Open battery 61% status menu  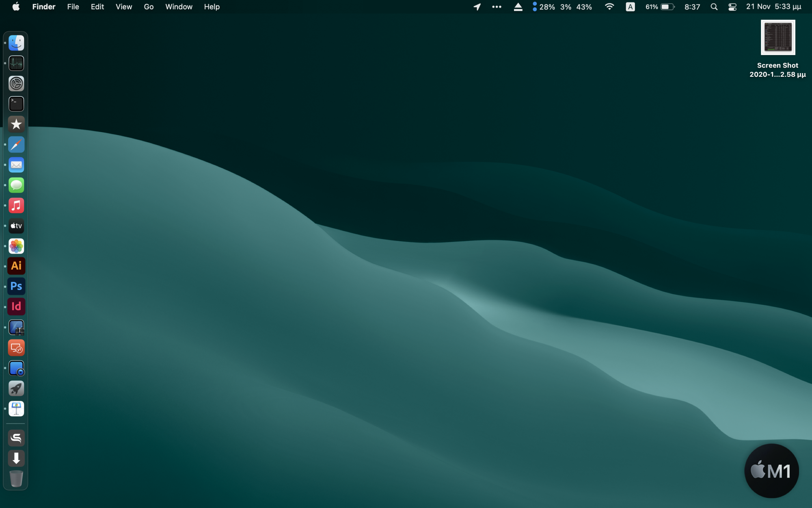point(660,7)
